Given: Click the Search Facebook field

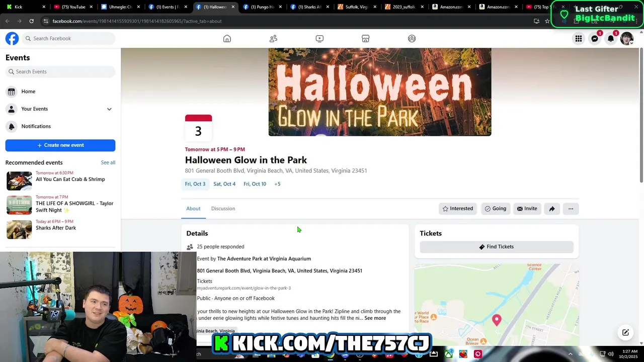Looking at the screenshot, I should click(68, 39).
